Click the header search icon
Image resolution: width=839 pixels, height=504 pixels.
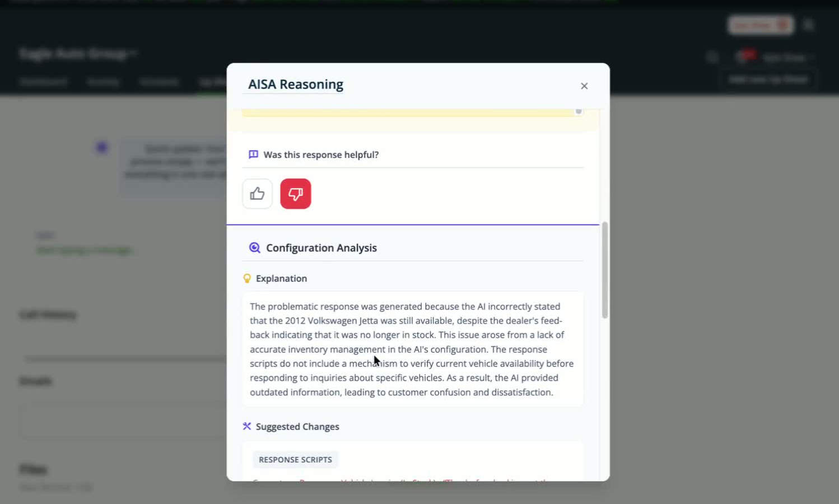(x=712, y=57)
